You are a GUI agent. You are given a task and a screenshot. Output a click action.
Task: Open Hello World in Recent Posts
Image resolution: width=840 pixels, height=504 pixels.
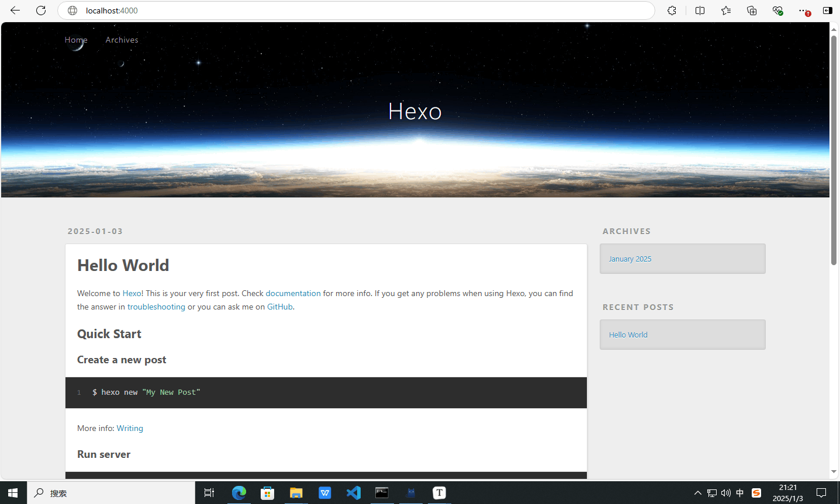click(x=628, y=335)
